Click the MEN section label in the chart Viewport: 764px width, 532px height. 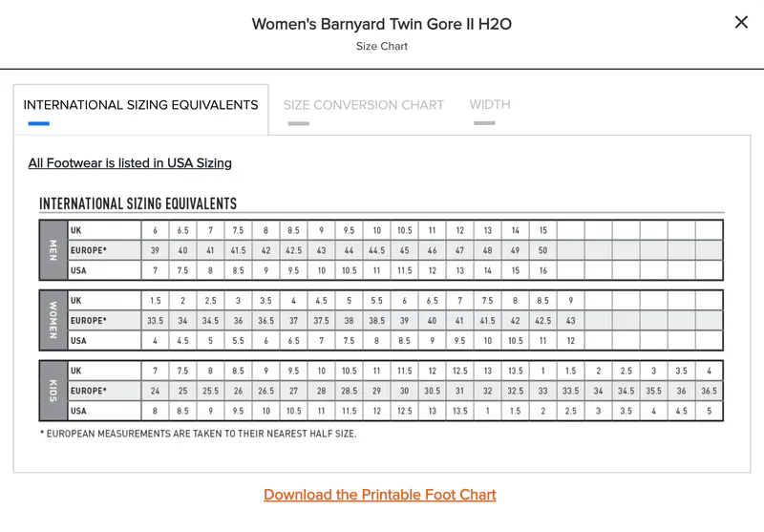53,250
